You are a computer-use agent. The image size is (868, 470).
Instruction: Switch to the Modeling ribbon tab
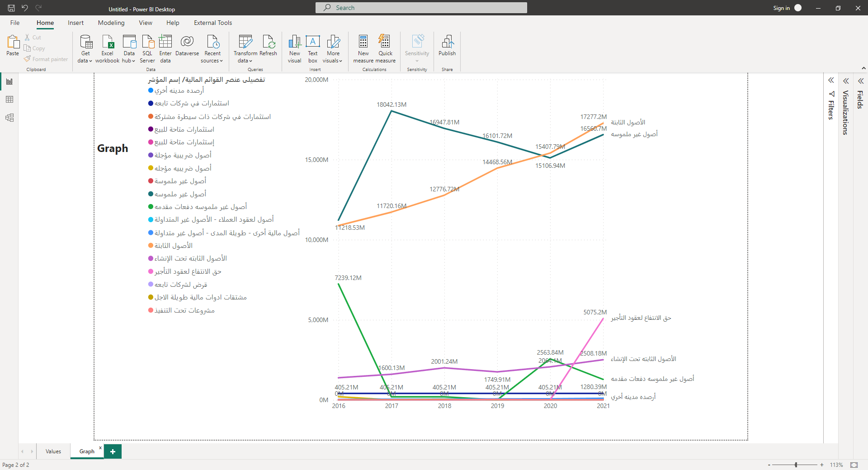(111, 23)
